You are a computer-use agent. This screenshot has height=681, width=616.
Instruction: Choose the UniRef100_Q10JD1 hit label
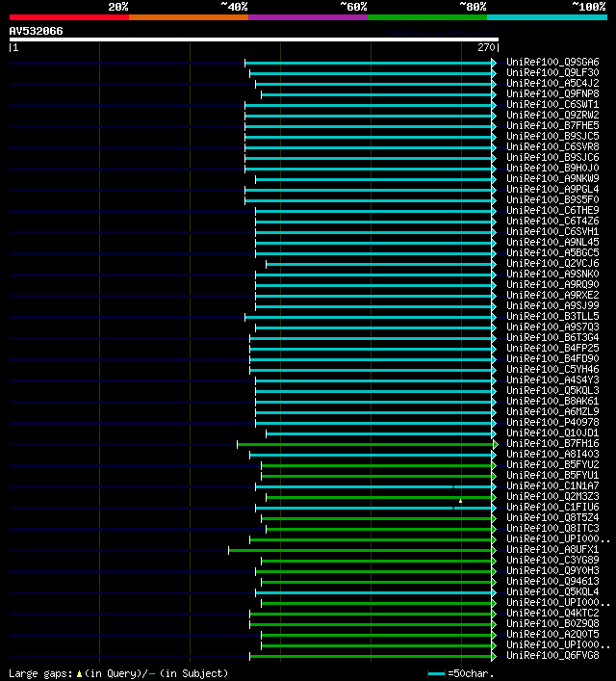pos(552,433)
